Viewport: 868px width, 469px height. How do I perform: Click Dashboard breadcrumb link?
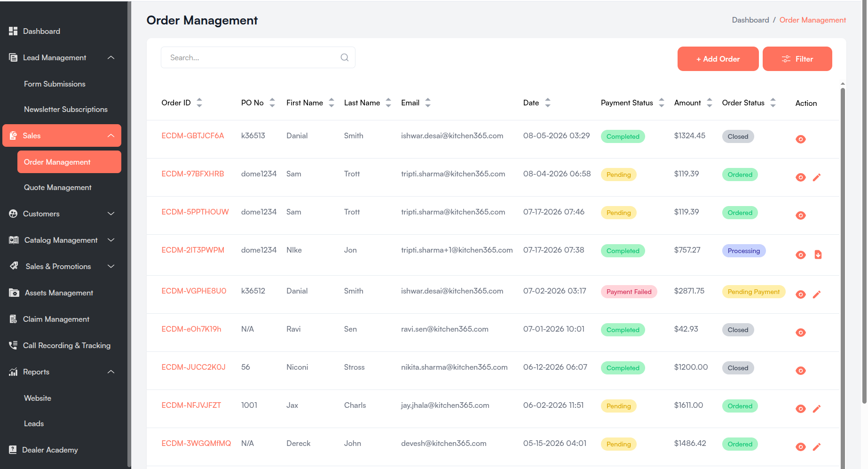coord(750,20)
